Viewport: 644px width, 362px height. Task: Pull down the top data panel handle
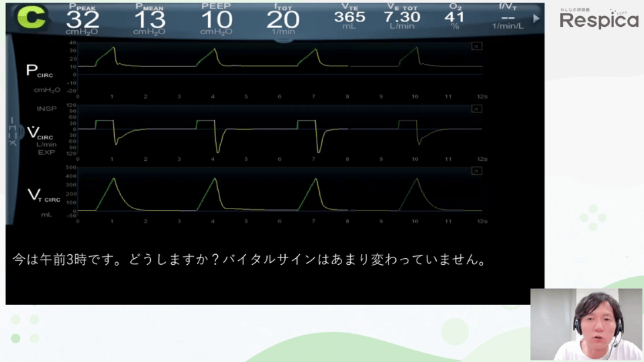tap(283, 40)
